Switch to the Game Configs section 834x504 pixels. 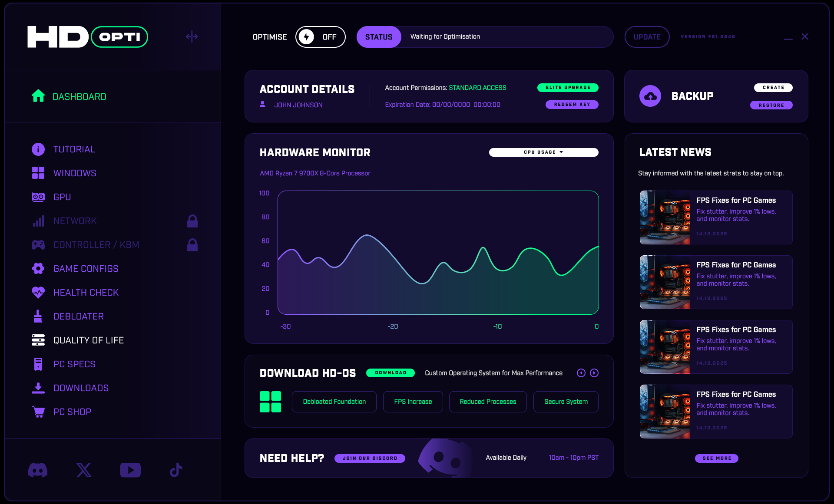(x=86, y=268)
